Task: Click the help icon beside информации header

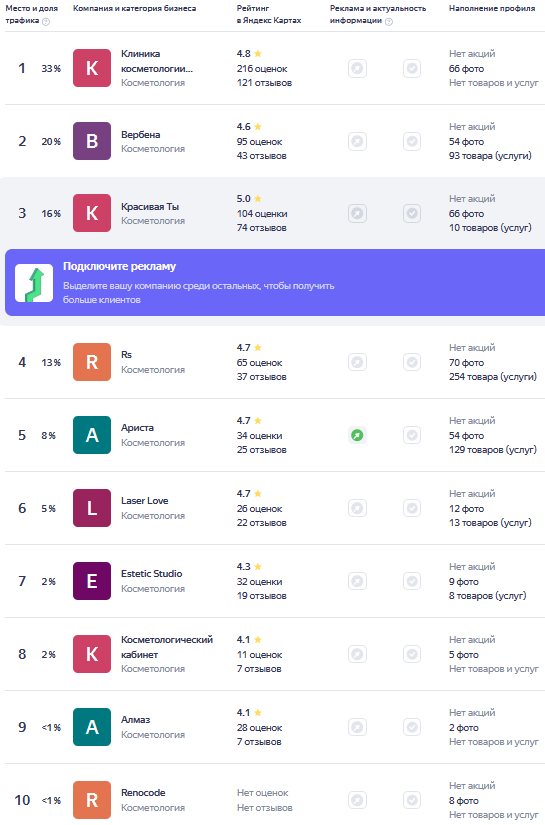Action: (x=389, y=22)
